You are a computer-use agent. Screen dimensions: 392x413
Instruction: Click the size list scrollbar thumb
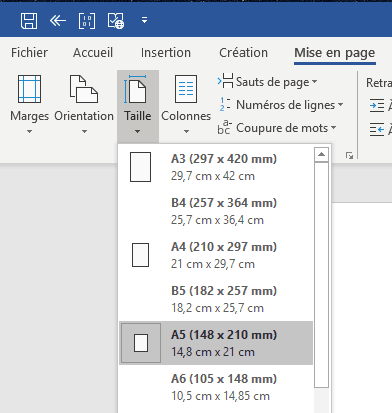pyautogui.click(x=321, y=275)
